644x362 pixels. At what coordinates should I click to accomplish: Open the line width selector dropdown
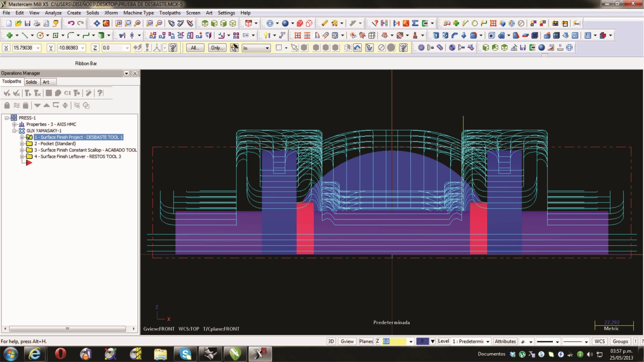(x=586, y=342)
